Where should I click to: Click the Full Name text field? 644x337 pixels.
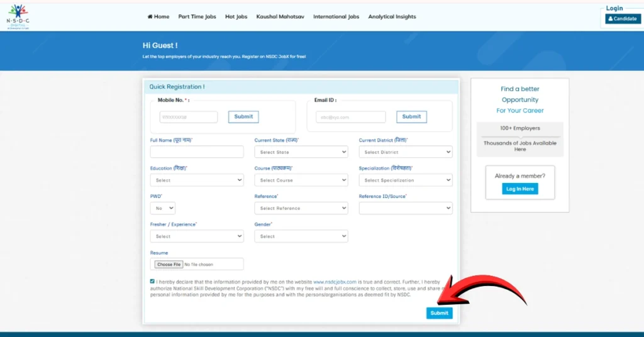click(197, 152)
